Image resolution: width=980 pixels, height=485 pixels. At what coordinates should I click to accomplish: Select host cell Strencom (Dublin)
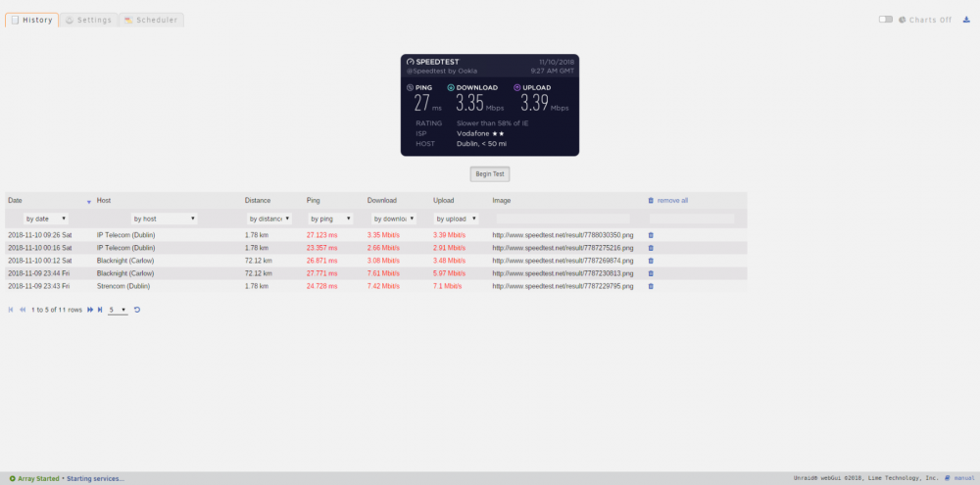click(x=123, y=286)
